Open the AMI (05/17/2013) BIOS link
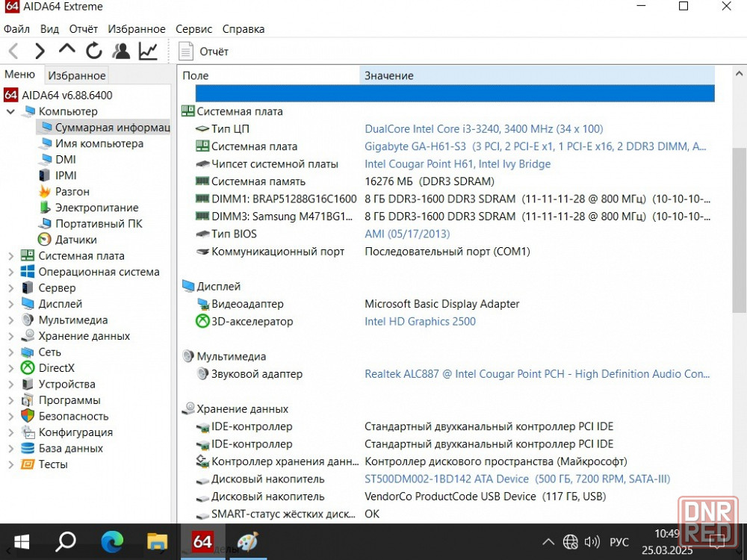The image size is (747, 560). coord(407,234)
